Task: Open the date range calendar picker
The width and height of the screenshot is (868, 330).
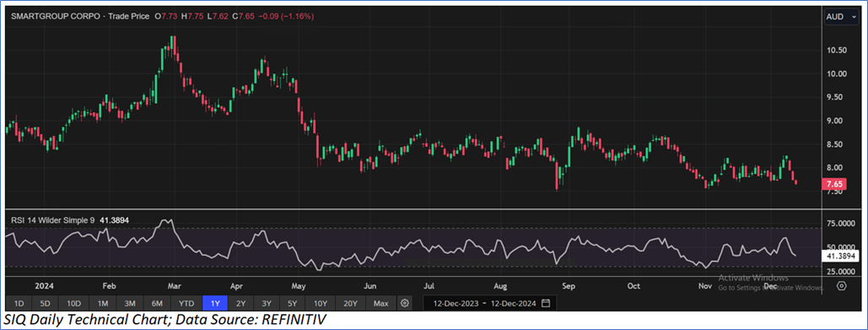Action: [546, 304]
